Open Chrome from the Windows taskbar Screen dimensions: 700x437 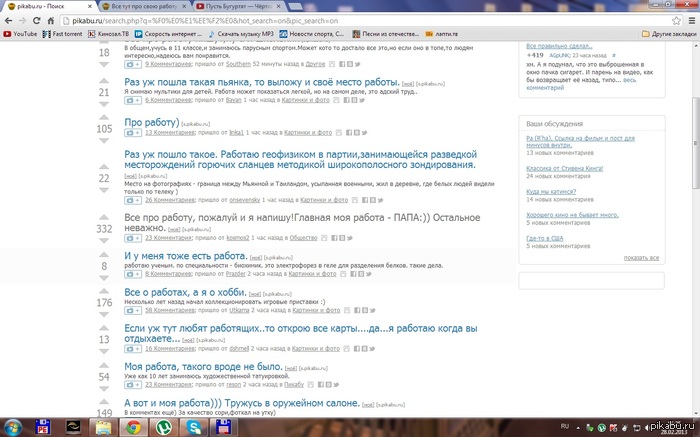tap(132, 427)
